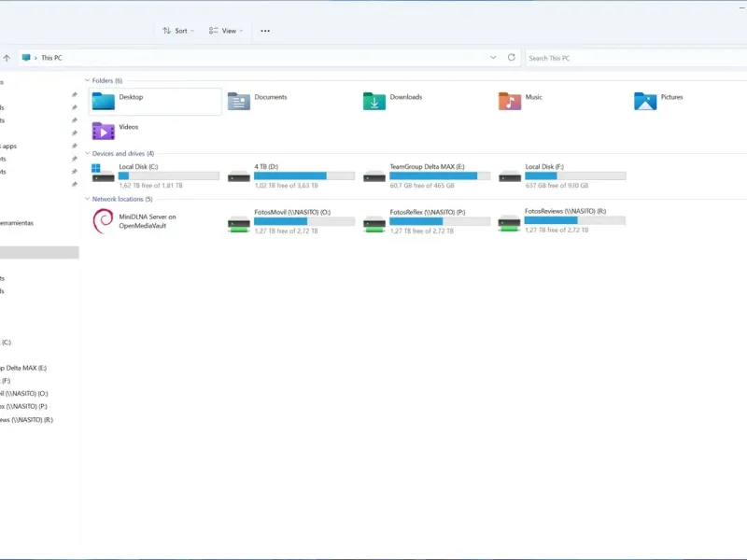Image resolution: width=747 pixels, height=560 pixels.
Task: Click the "Pictures" folder label
Action: 671,97
